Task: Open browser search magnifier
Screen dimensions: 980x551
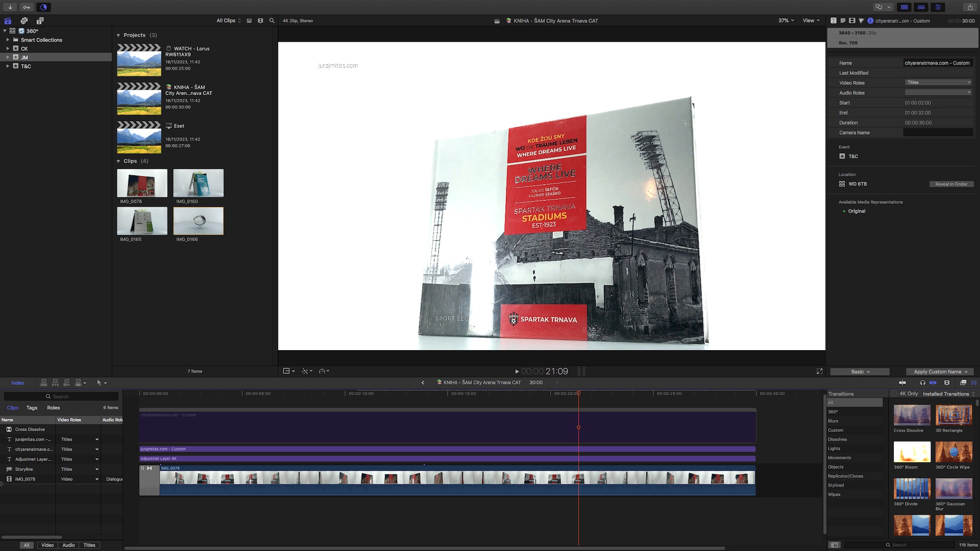Action: pos(272,21)
